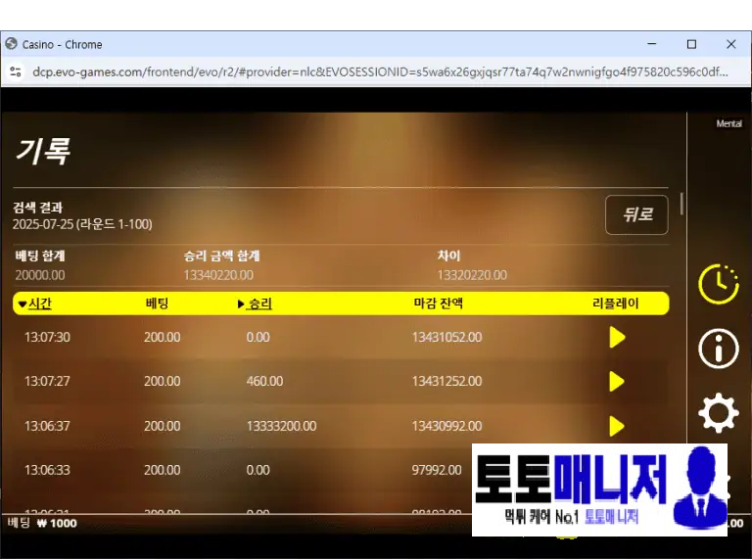The width and height of the screenshot is (752, 560).
Task: Click the 마감 잔액 column header
Action: click(438, 303)
